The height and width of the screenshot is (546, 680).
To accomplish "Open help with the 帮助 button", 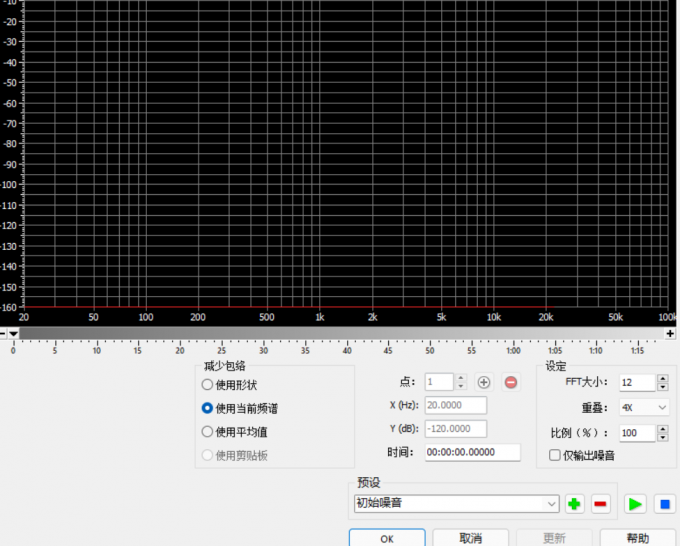I will [x=637, y=538].
